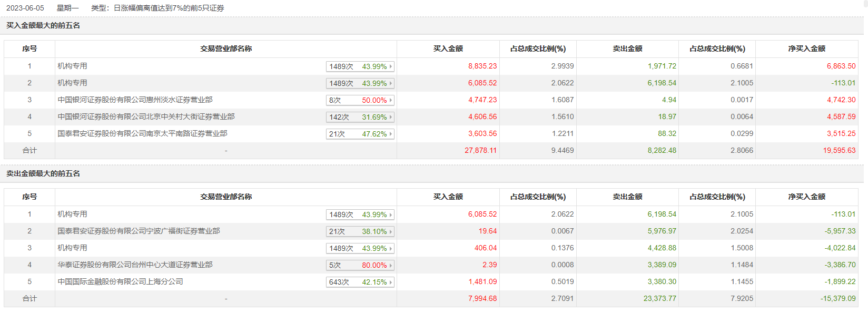This screenshot has height=312, width=868.
Task: Open the 21次 47.62% statistics arrow
Action: tap(390, 134)
